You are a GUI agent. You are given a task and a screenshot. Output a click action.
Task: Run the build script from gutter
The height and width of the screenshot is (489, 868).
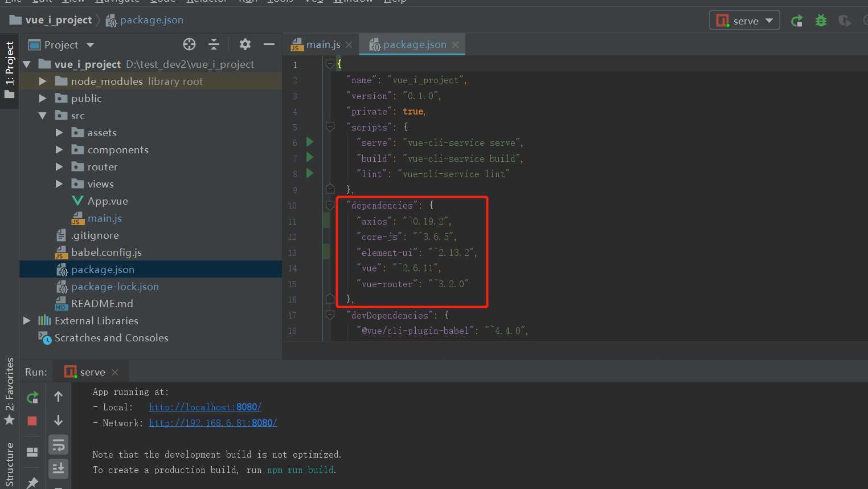[310, 157]
